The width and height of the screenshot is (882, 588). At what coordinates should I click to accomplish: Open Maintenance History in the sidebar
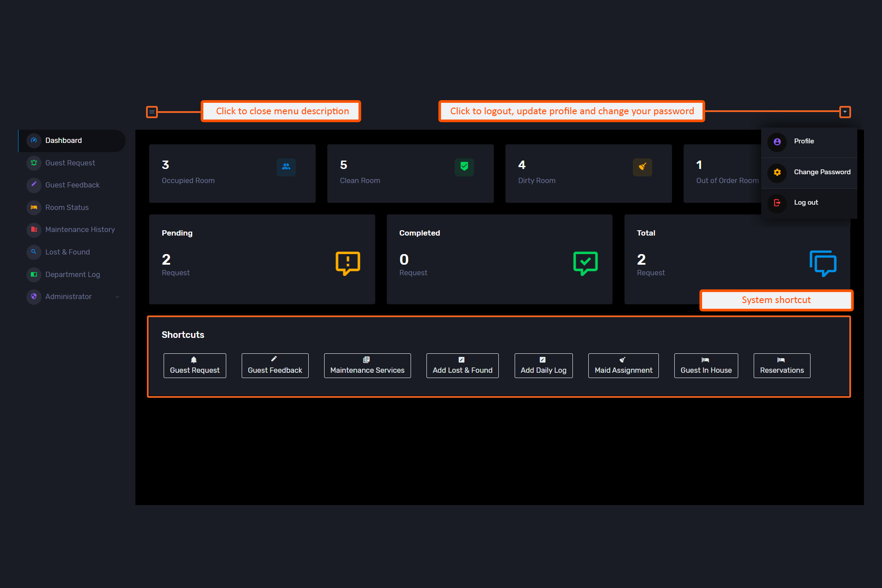point(80,229)
